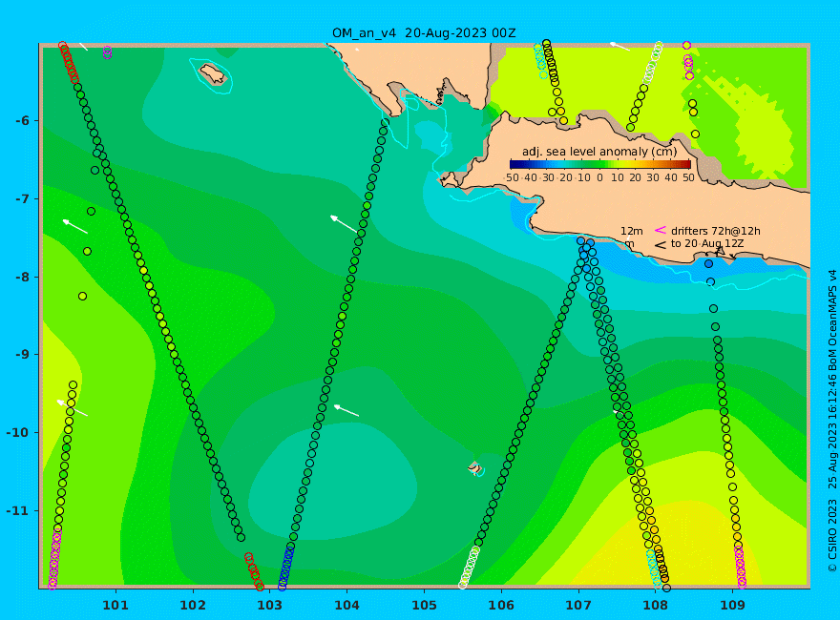This screenshot has height=620, width=840.
Task: Click the 'drifters 72h@12h' legend text
Action: click(x=716, y=231)
